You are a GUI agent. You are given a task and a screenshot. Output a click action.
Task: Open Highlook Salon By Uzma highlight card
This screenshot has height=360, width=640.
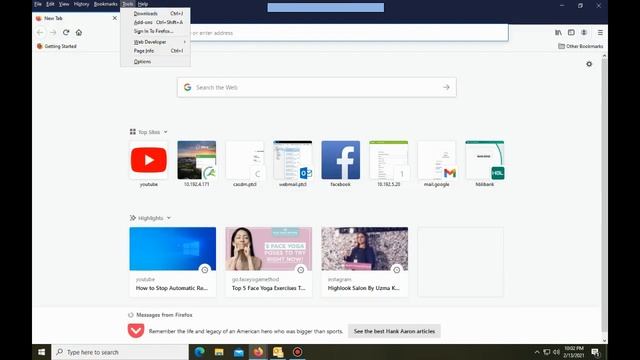click(364, 262)
